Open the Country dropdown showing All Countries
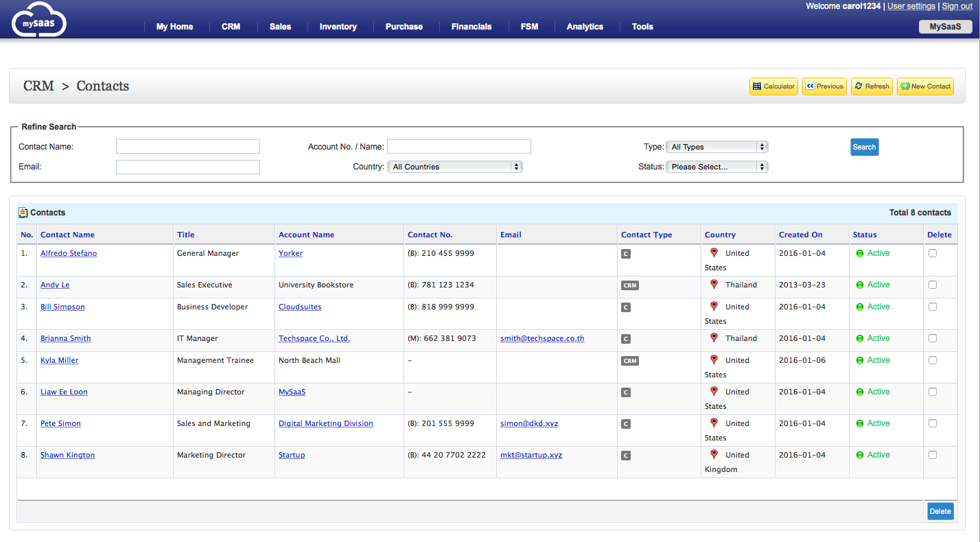Image resolution: width=980 pixels, height=542 pixels. [x=455, y=167]
